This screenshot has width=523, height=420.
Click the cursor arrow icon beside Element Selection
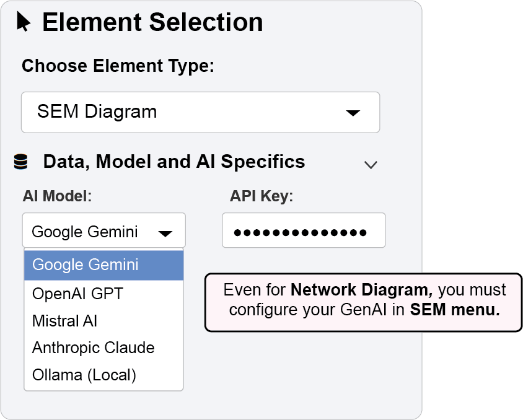point(24,22)
